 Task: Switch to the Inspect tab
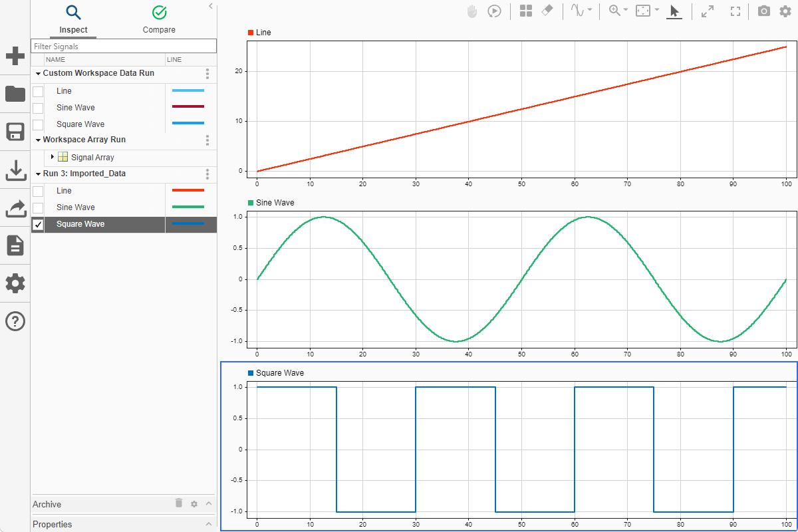73,20
